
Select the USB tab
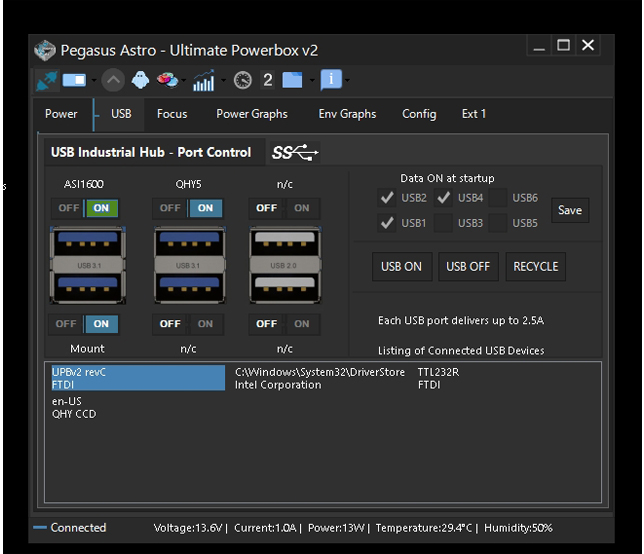[x=121, y=114]
